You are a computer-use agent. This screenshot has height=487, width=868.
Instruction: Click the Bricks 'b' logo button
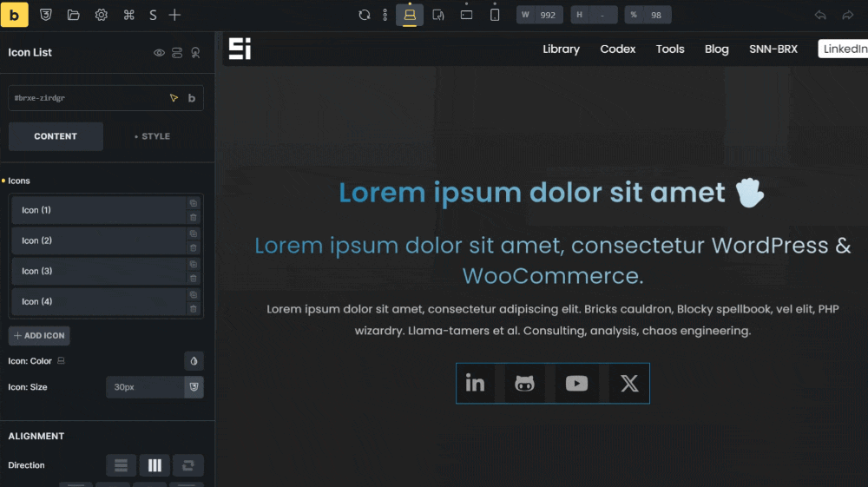click(x=15, y=15)
